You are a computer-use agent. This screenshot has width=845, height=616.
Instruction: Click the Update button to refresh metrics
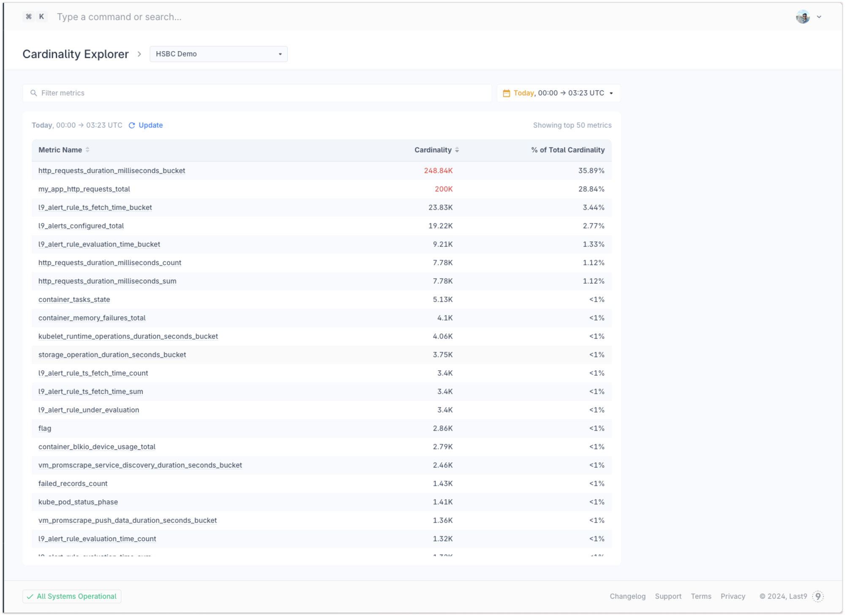(151, 125)
